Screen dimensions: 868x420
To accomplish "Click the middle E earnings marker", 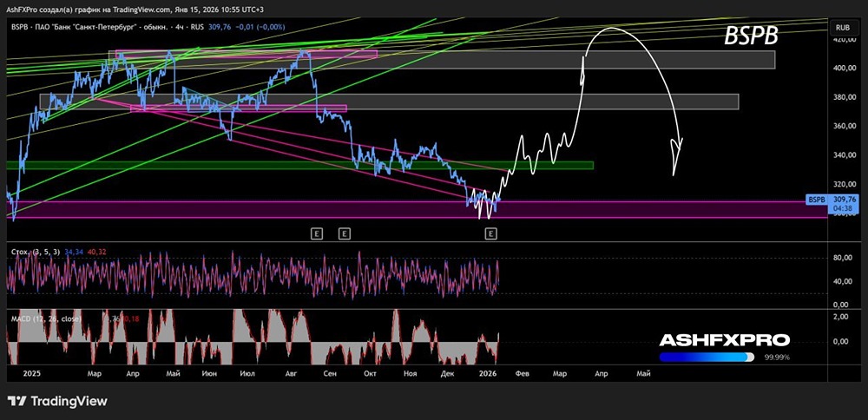I will point(344,234).
